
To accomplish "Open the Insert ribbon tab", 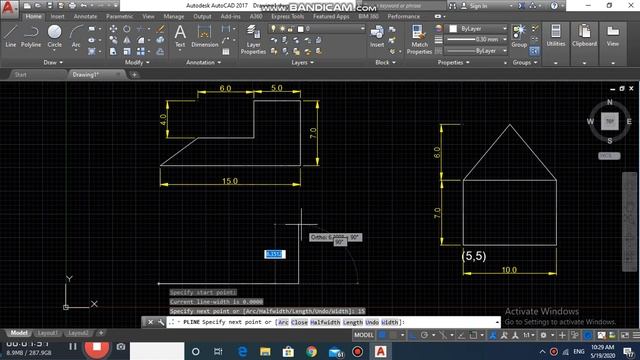I will (58, 16).
